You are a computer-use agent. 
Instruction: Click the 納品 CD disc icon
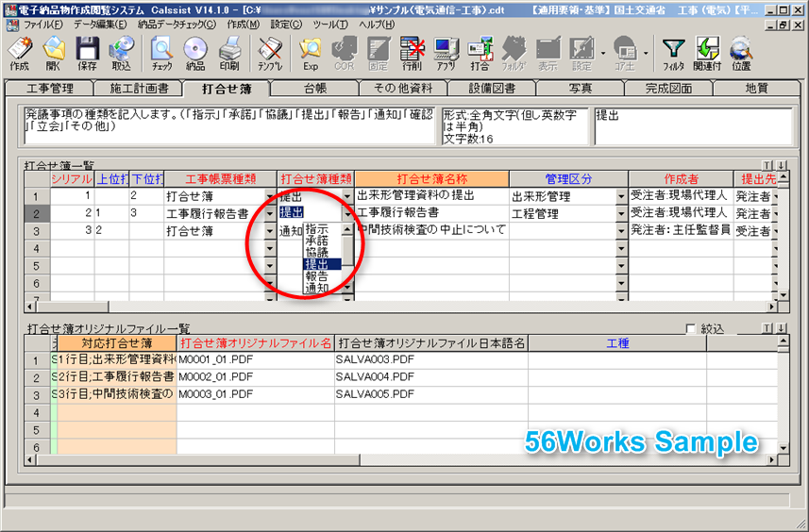[x=195, y=54]
